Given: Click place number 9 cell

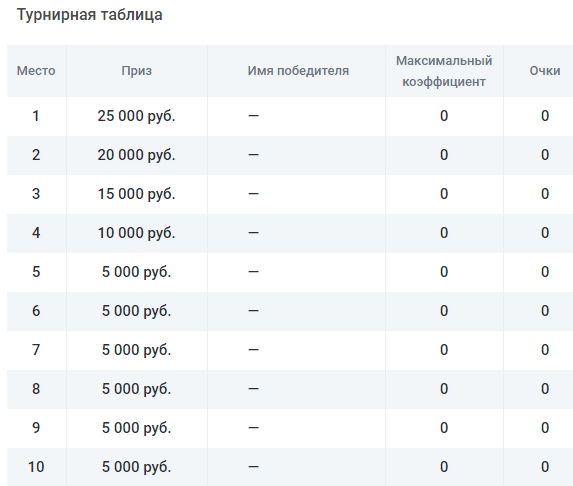Looking at the screenshot, I should point(36,428).
